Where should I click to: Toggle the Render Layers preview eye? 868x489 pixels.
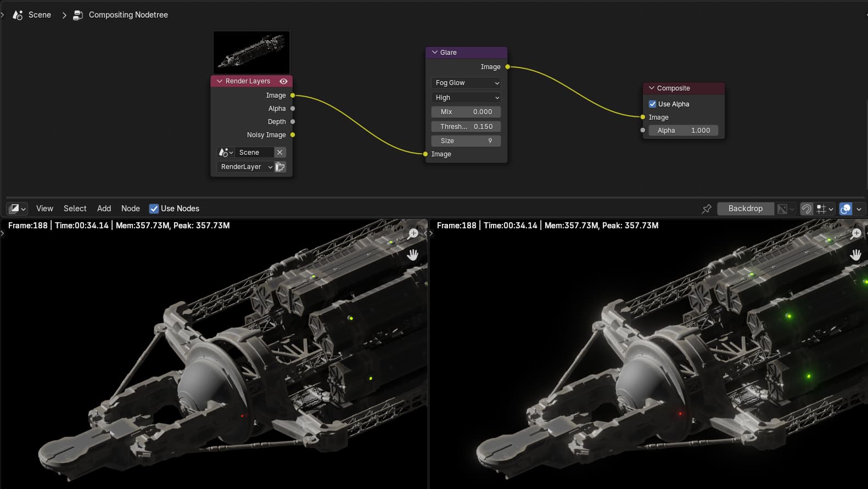pyautogui.click(x=283, y=81)
